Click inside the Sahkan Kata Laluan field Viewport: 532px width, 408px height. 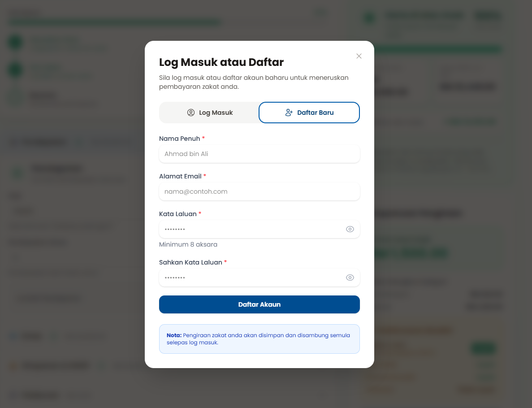point(251,278)
